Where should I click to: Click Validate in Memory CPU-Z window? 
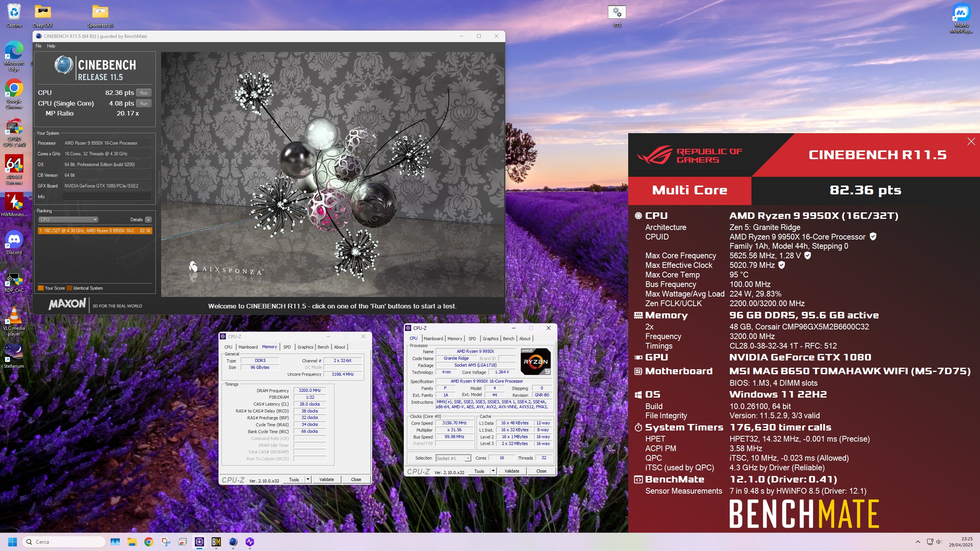click(327, 479)
